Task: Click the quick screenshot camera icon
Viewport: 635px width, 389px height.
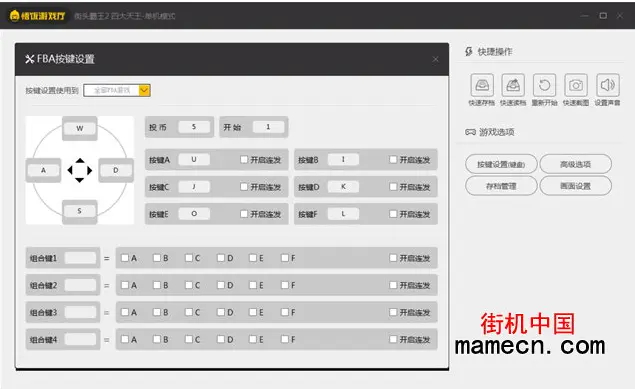Action: (576, 85)
